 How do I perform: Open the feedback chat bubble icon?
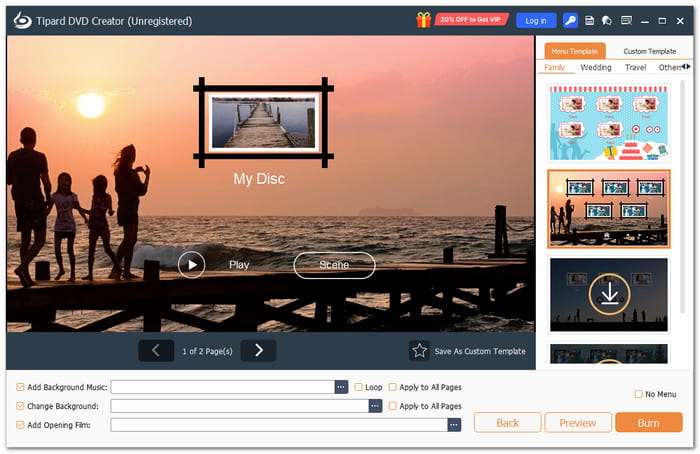click(x=607, y=20)
